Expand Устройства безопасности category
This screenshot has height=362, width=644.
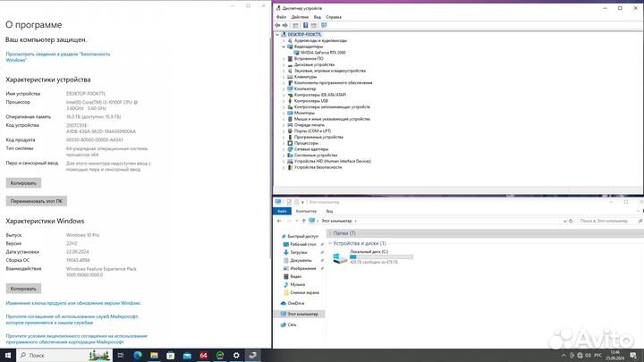(284, 167)
